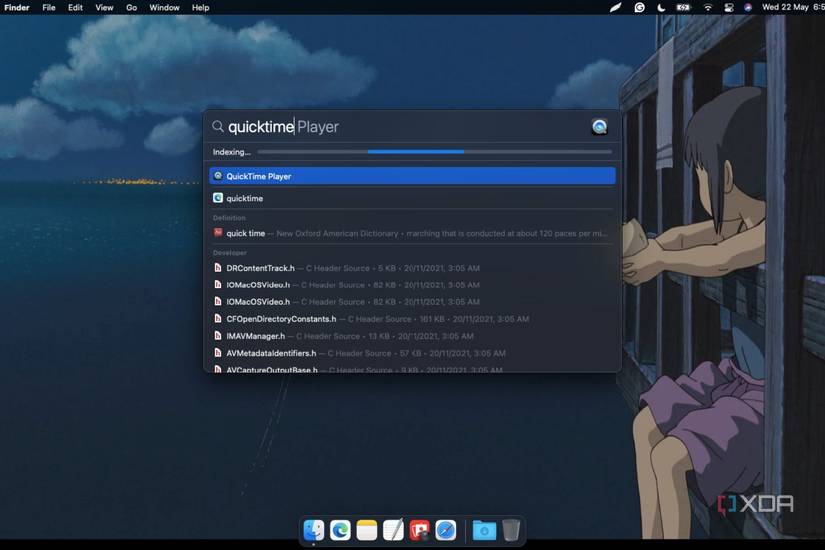Open the Trash in the Dock
The width and height of the screenshot is (825, 550).
tap(511, 530)
